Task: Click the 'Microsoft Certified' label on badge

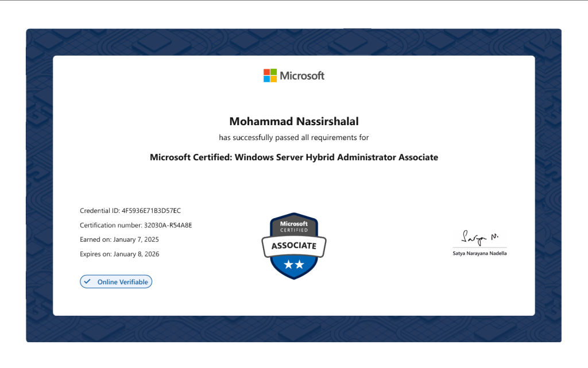Action: [x=294, y=226]
